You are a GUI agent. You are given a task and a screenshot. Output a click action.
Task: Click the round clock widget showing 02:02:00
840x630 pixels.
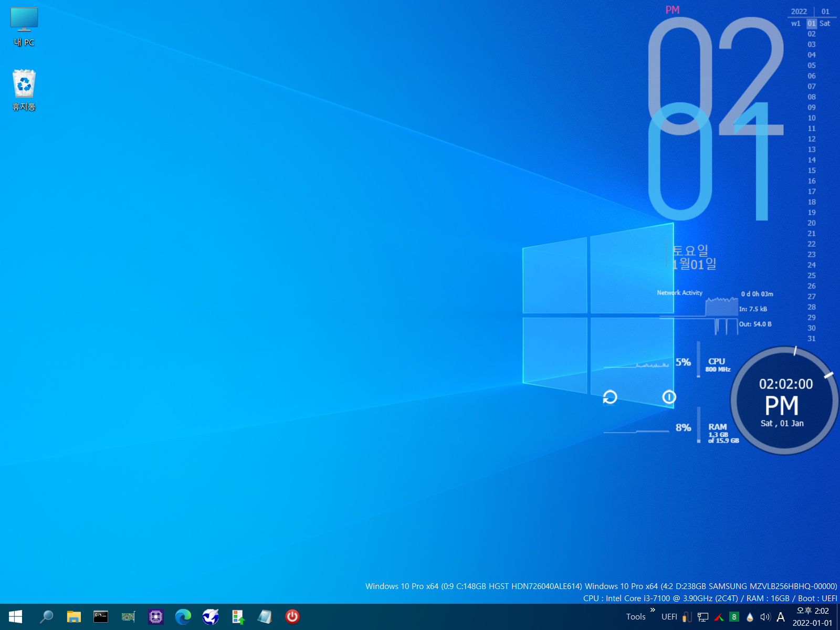tap(784, 400)
